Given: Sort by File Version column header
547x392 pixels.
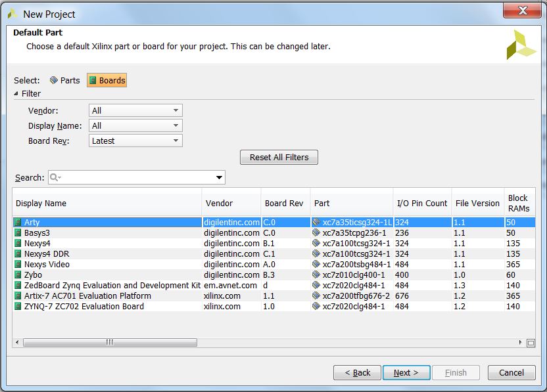Looking at the screenshot, I should [477, 203].
